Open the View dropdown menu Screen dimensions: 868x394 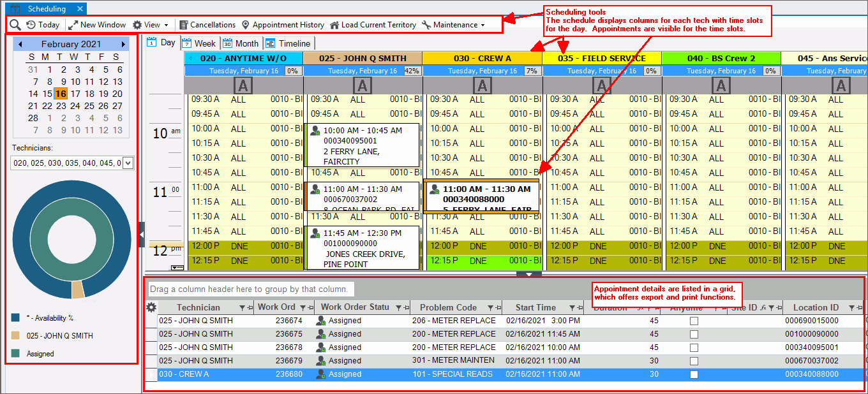point(151,25)
